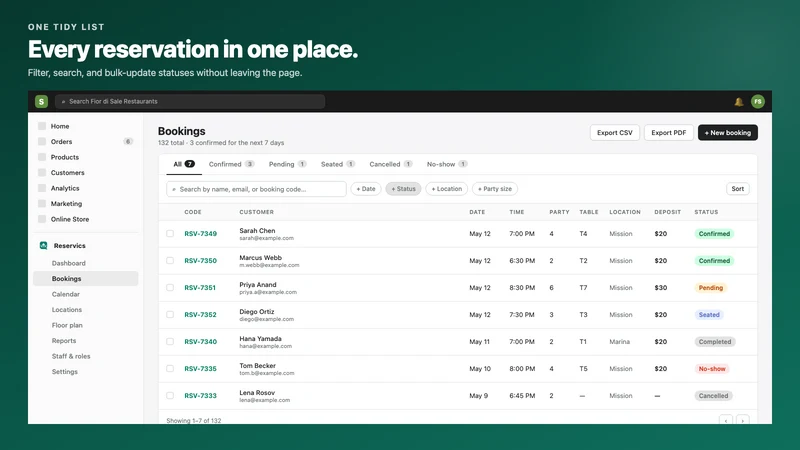800x450 pixels.
Task: Click the Cancelled status badge for Lena Rosov
Action: pos(713,395)
